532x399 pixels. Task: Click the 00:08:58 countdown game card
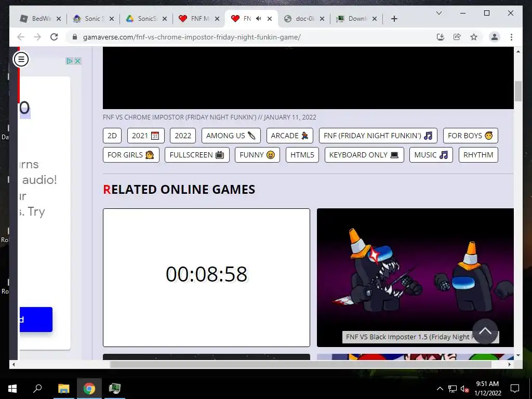[x=206, y=277]
